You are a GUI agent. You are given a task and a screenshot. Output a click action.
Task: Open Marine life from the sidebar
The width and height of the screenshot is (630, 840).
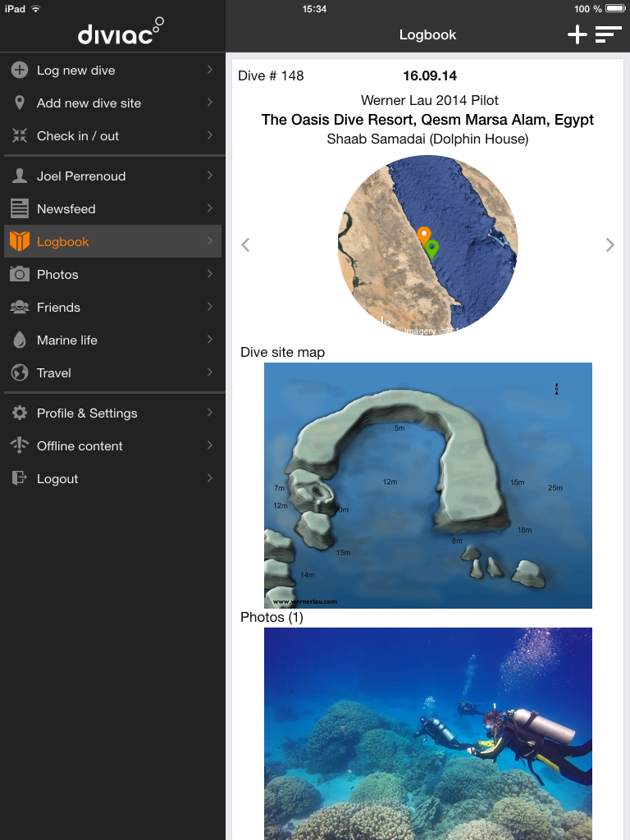click(x=112, y=340)
